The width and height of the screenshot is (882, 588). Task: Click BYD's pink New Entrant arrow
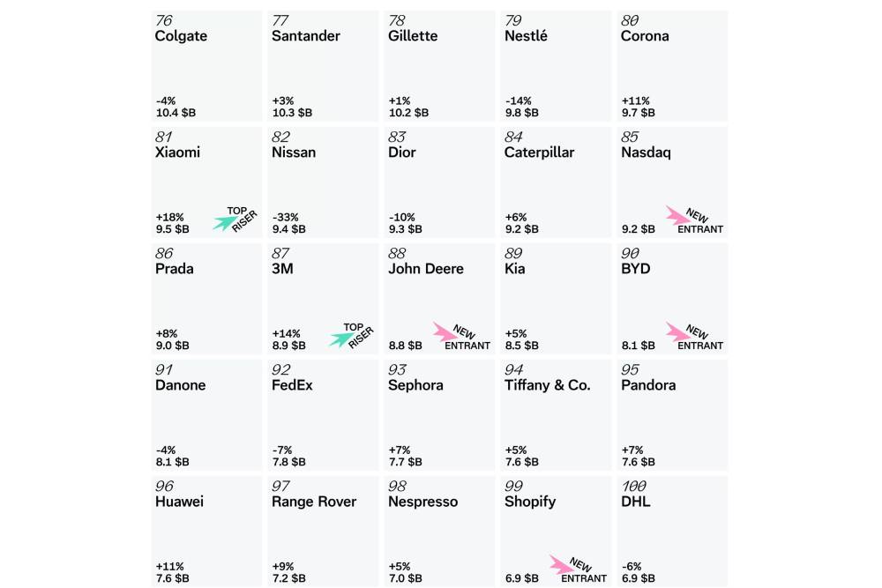click(677, 331)
